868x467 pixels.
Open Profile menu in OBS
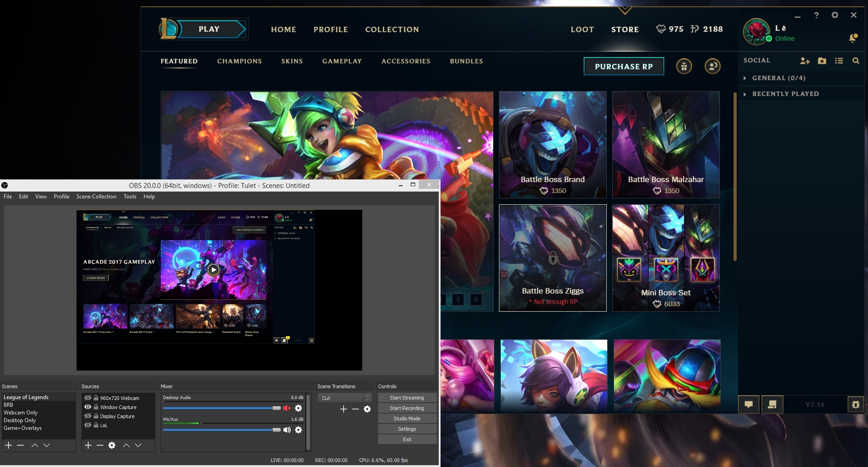[62, 197]
